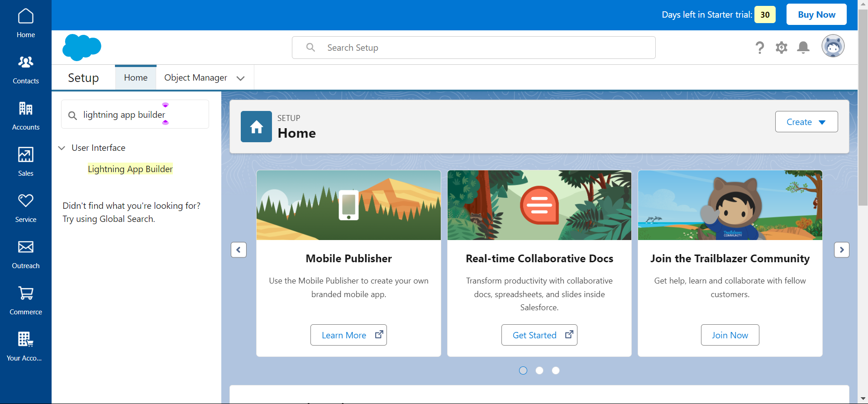Click Learn More on Mobile Publisher
The width and height of the screenshot is (868, 404).
[x=348, y=335]
